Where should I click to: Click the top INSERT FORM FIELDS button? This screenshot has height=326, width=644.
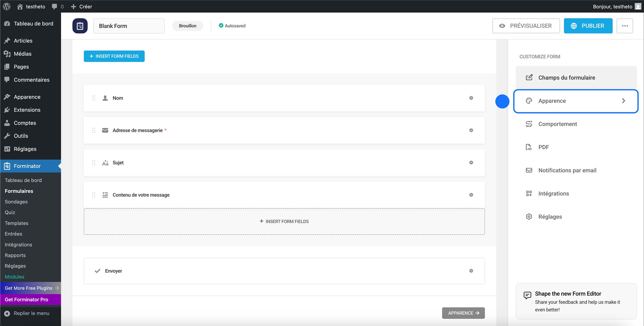[114, 56]
